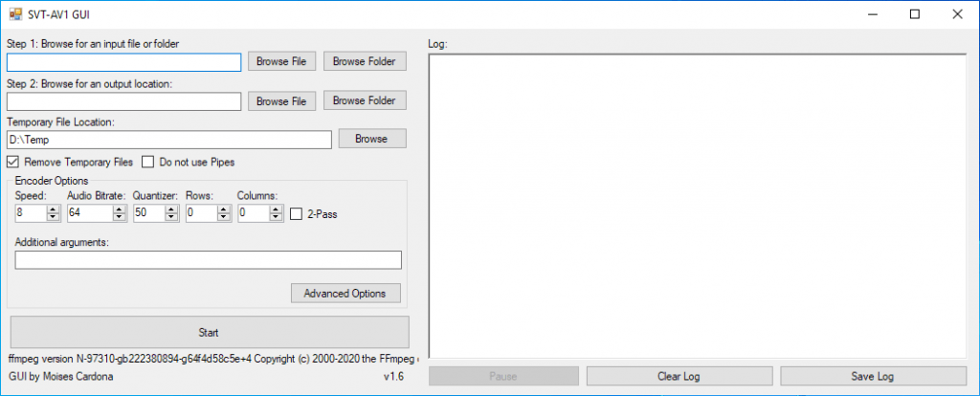The width and height of the screenshot is (980, 396).
Task: Decrease Quantizer value with down arrow
Action: click(171, 217)
